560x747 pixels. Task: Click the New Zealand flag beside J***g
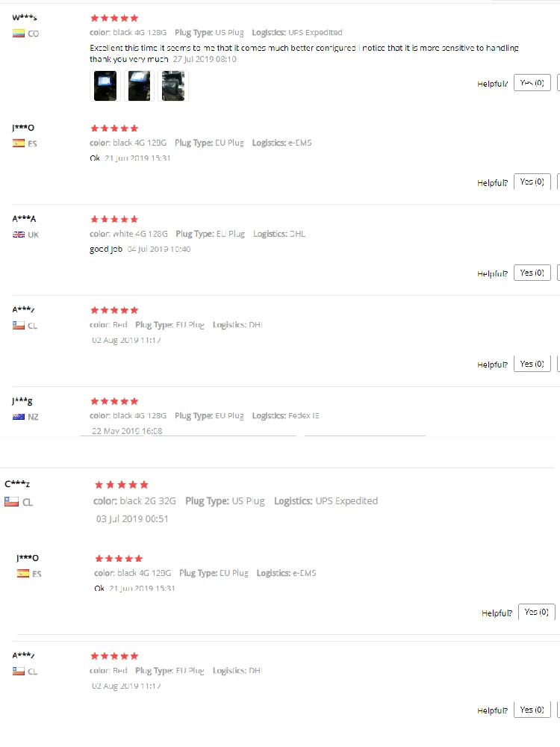[x=19, y=417]
